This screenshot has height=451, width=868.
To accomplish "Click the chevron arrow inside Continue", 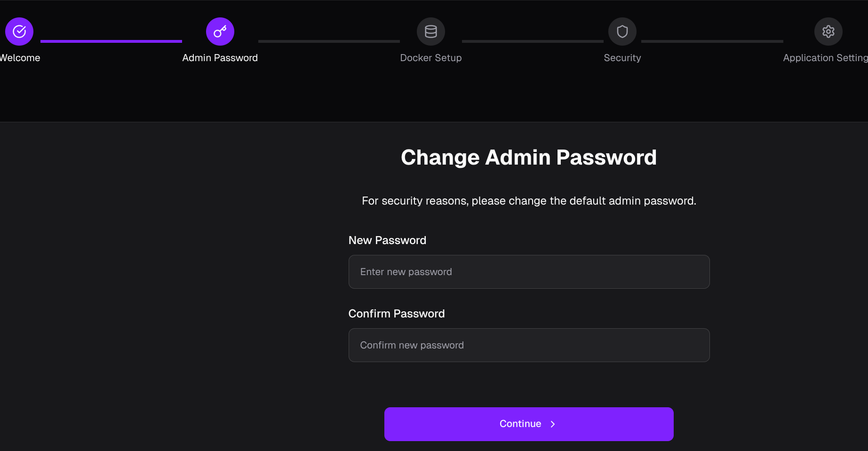I will pyautogui.click(x=553, y=424).
